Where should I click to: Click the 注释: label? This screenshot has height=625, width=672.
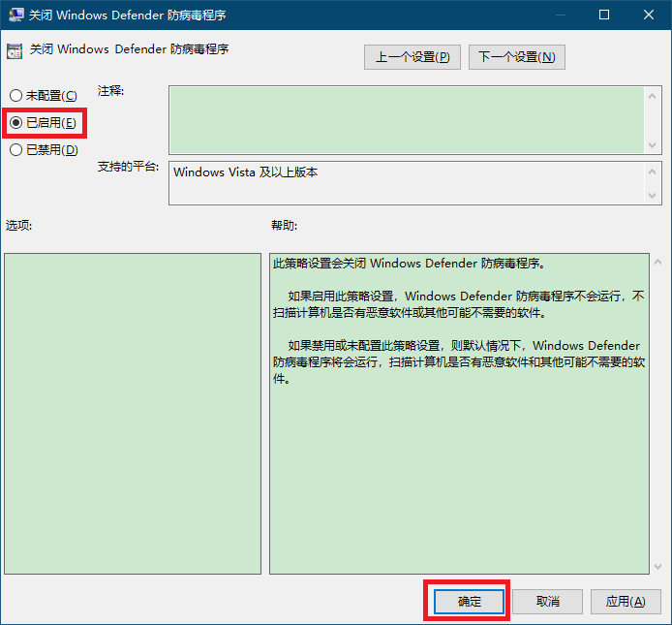tap(110, 91)
